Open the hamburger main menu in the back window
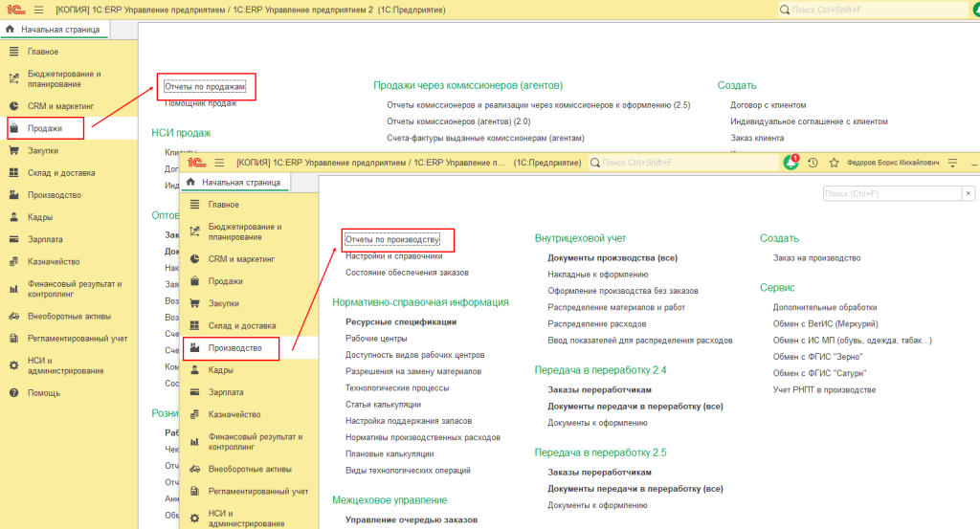The height and width of the screenshot is (529, 980). [x=38, y=10]
